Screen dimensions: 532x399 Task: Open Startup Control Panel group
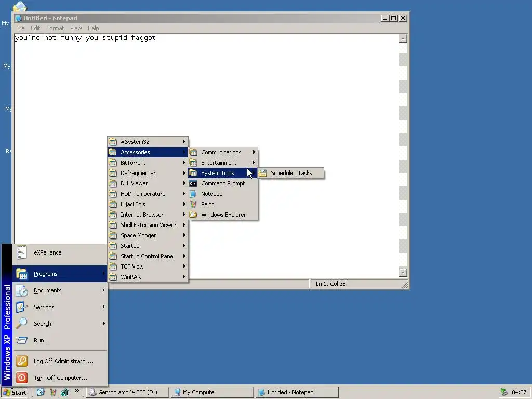click(148, 256)
